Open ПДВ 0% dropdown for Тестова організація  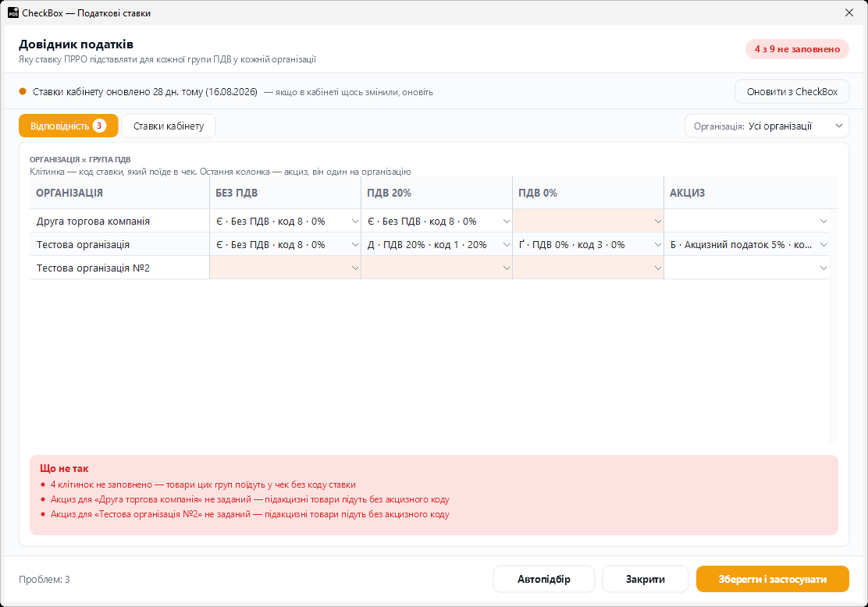pos(589,244)
